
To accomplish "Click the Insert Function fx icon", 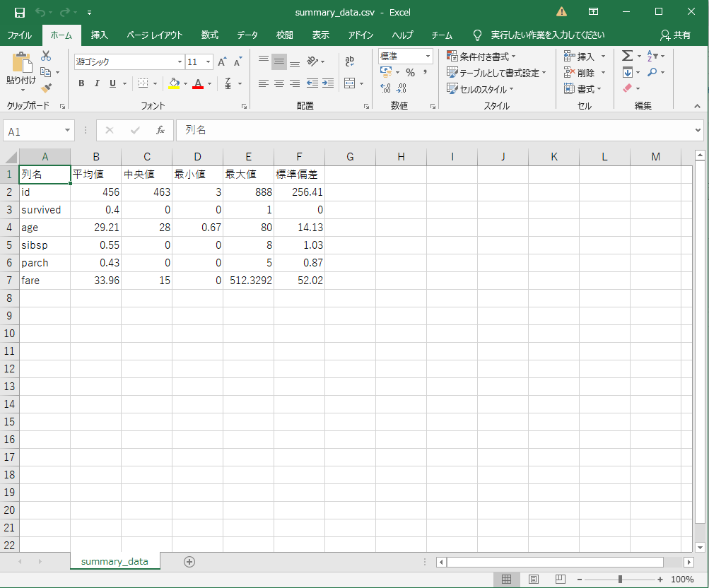I will coord(160,131).
